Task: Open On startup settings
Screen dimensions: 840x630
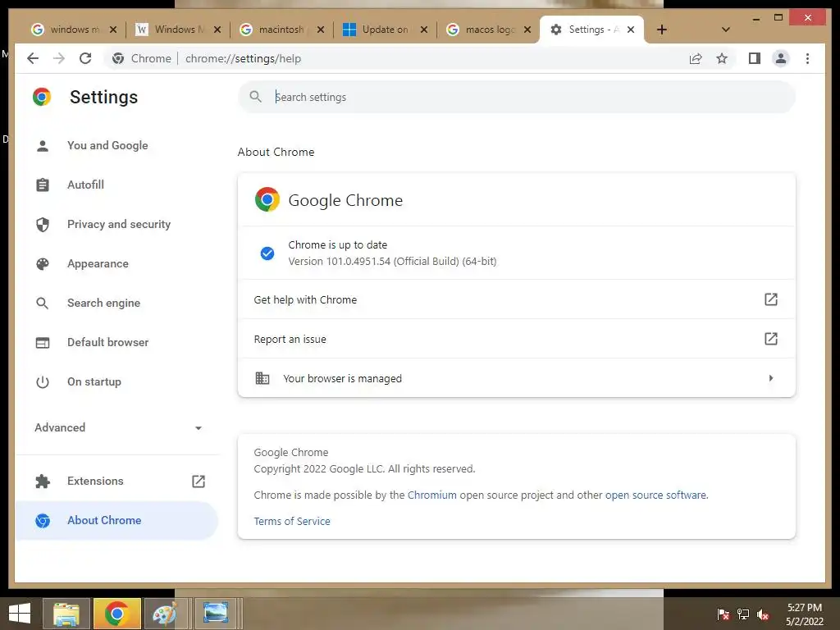Action: tap(94, 382)
